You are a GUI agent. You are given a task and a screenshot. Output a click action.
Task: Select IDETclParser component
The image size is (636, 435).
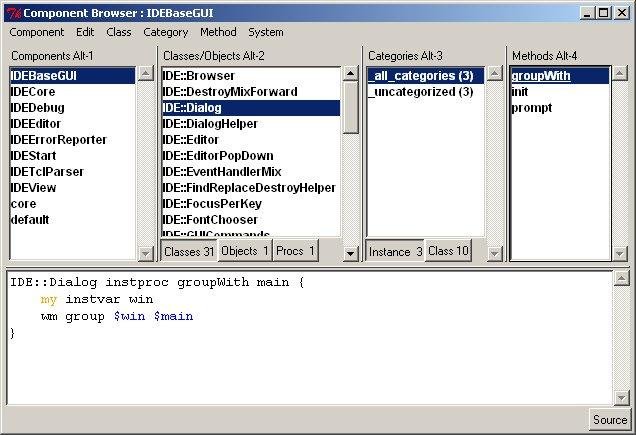[73, 172]
